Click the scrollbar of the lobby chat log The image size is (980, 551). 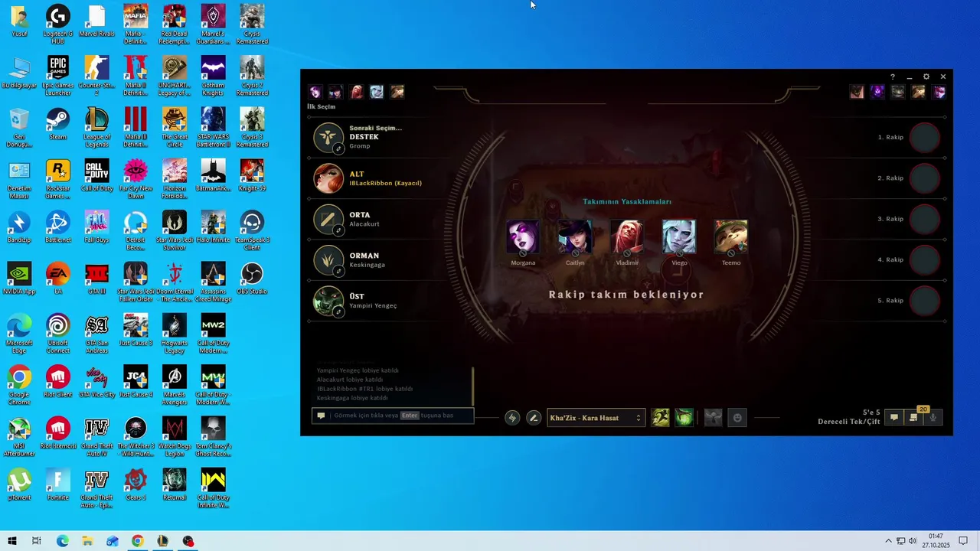(473, 386)
